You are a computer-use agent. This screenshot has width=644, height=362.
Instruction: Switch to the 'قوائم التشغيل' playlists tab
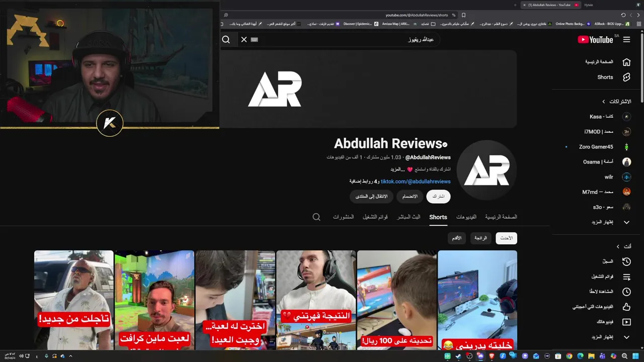point(375,217)
